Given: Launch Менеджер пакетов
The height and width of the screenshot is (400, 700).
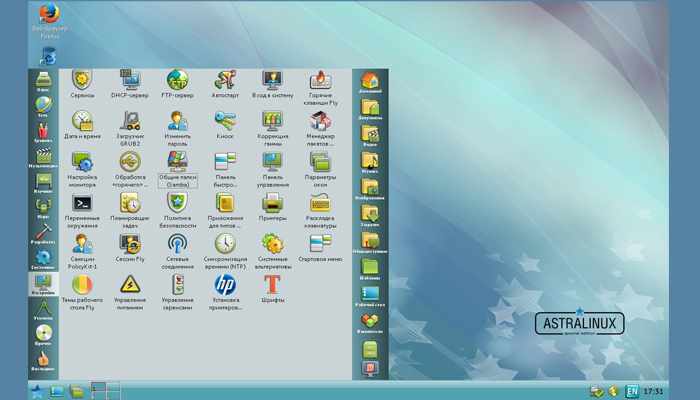Looking at the screenshot, I should [320, 129].
